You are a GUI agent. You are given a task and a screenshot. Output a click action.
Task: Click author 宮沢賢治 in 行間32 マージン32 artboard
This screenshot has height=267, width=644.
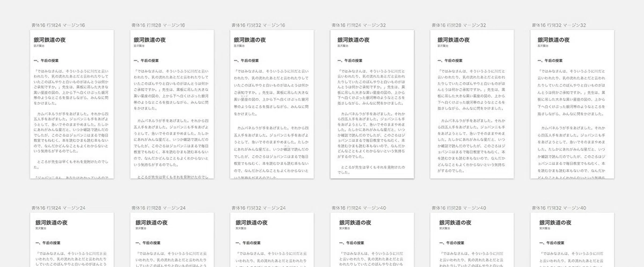543,47
